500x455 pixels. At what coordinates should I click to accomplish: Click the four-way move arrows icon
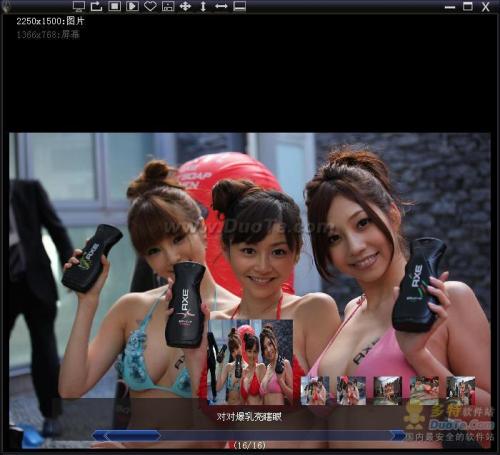pyautogui.click(x=185, y=6)
